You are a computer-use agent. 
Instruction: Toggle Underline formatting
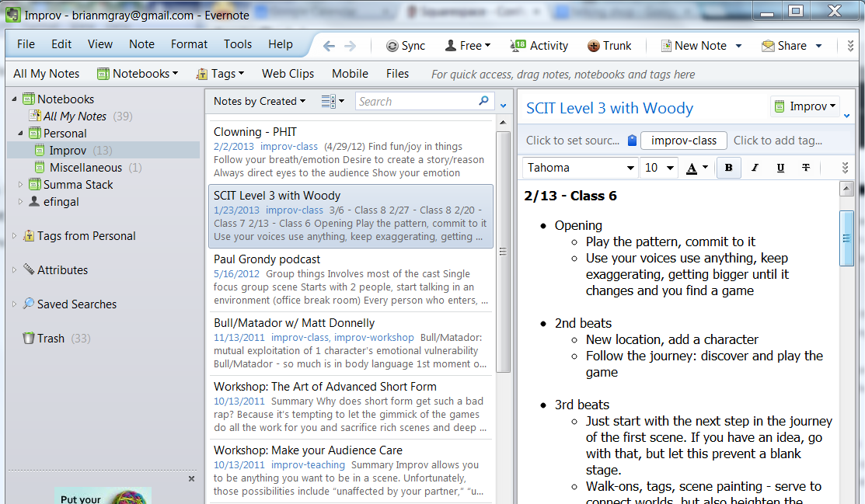point(780,168)
